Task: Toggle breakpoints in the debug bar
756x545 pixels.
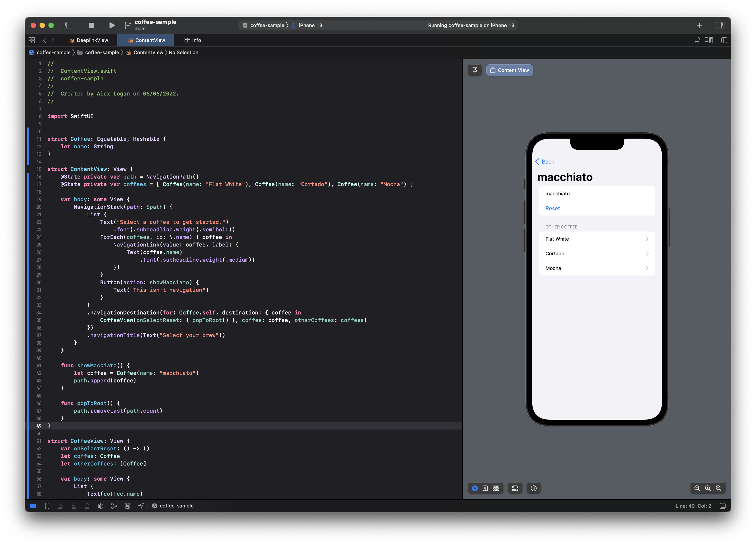Action: point(33,506)
